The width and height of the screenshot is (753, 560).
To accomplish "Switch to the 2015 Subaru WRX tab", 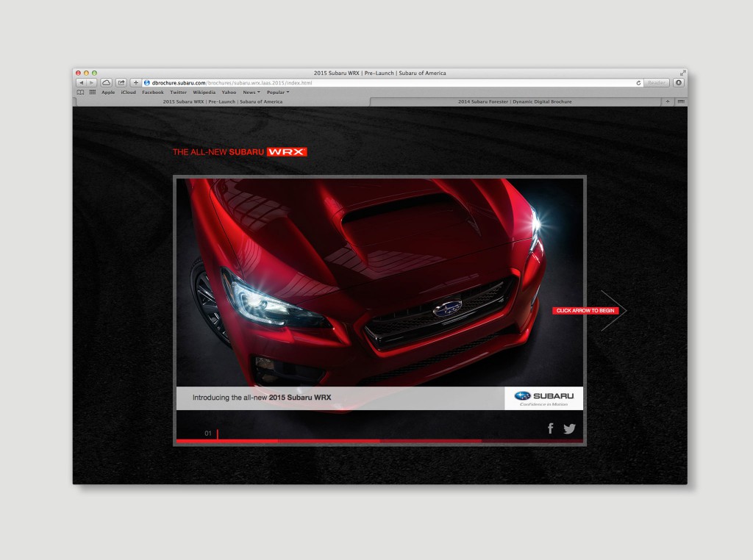I will tap(222, 101).
